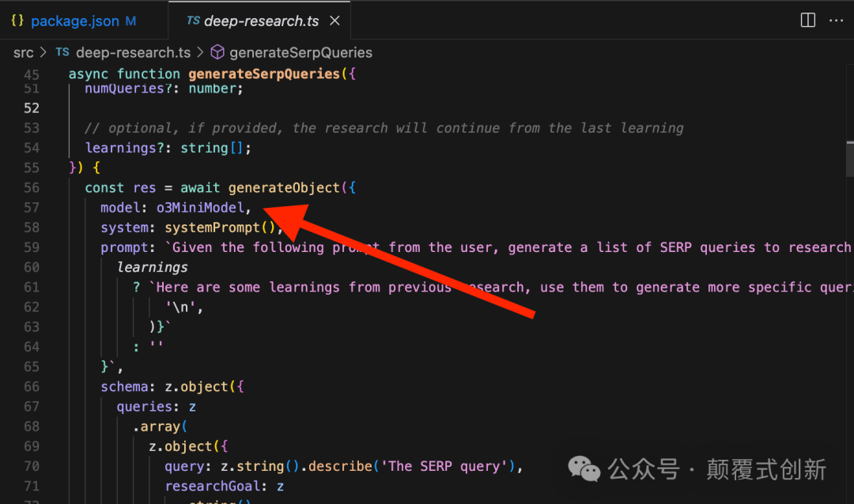The image size is (854, 504).
Task: Open the generateSerpQueries breadcrumb symbol
Action: click(x=300, y=53)
